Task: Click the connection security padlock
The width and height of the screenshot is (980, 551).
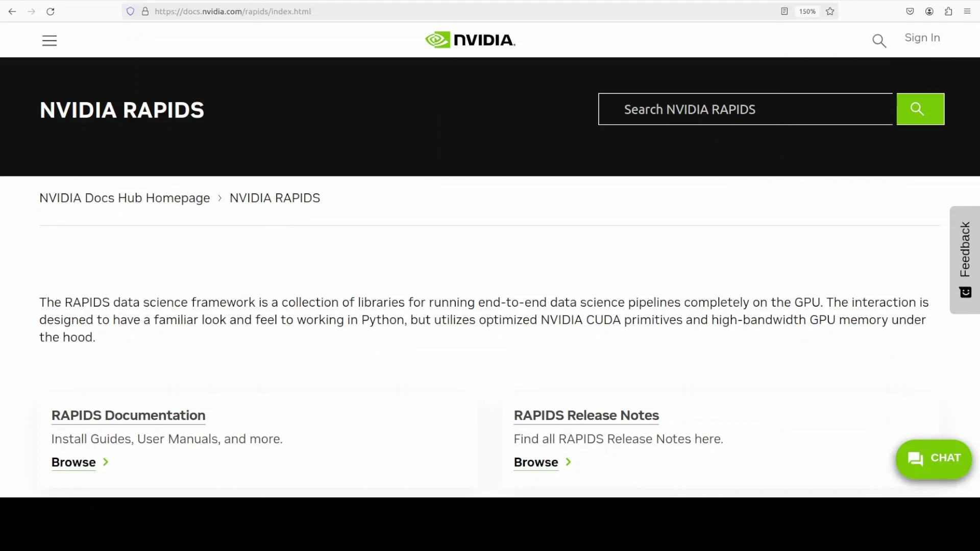Action: point(145,11)
